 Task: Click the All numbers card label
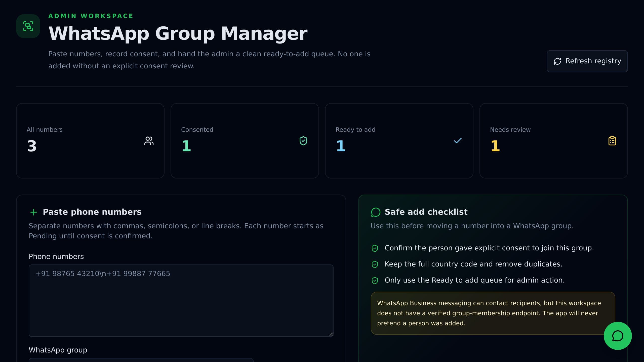coord(45,130)
